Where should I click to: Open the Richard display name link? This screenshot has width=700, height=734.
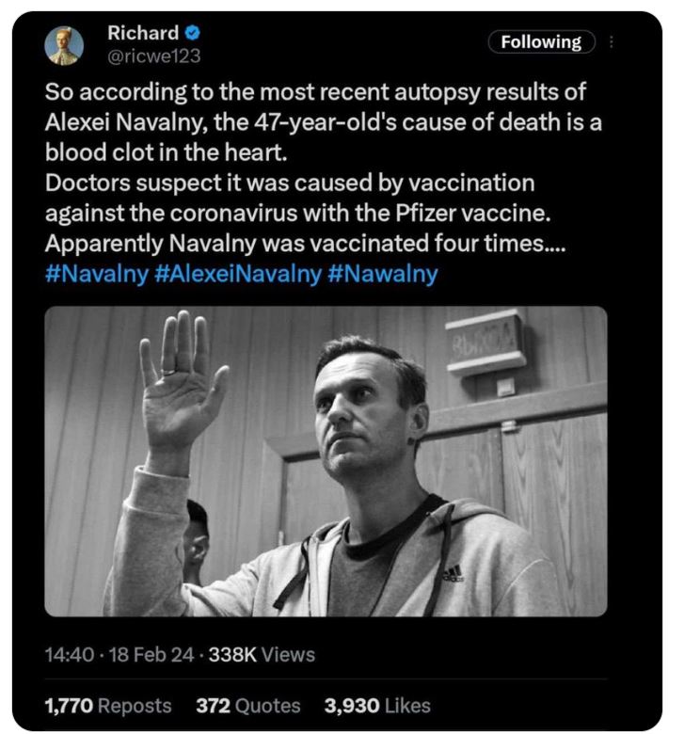pyautogui.click(x=143, y=34)
